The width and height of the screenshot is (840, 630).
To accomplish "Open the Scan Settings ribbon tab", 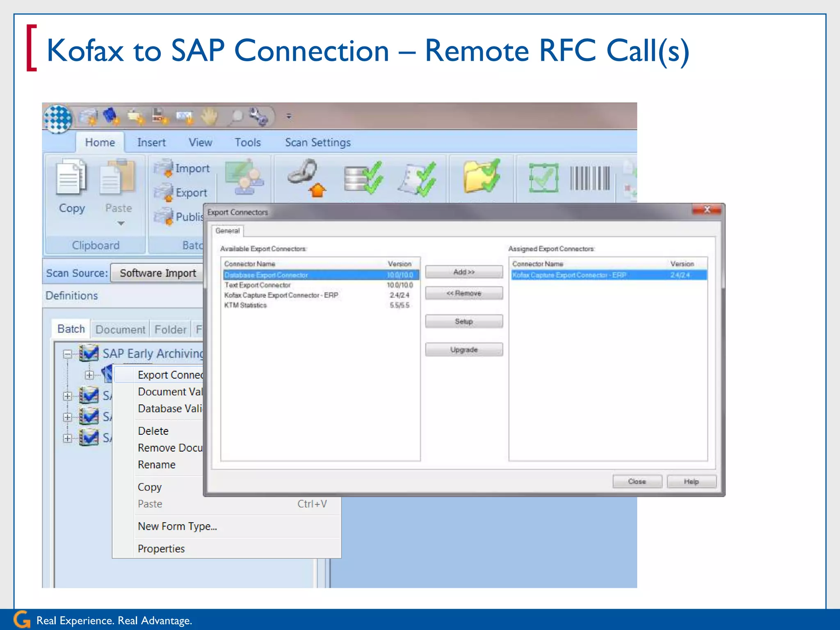I will pyautogui.click(x=318, y=143).
